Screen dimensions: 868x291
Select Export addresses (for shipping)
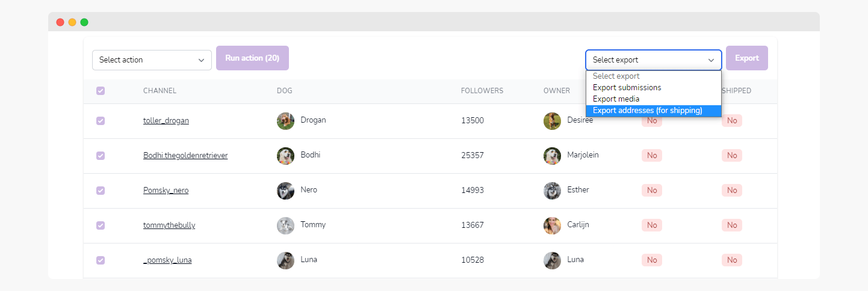(x=647, y=111)
